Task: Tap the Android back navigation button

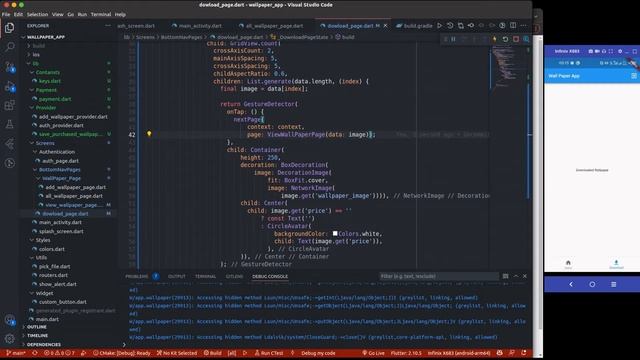Action: (571, 284)
